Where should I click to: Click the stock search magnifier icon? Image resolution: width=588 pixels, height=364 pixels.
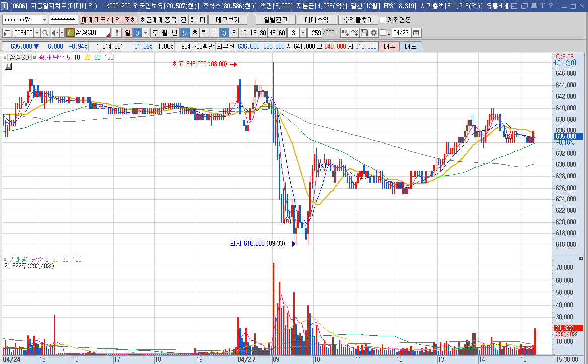click(45, 33)
